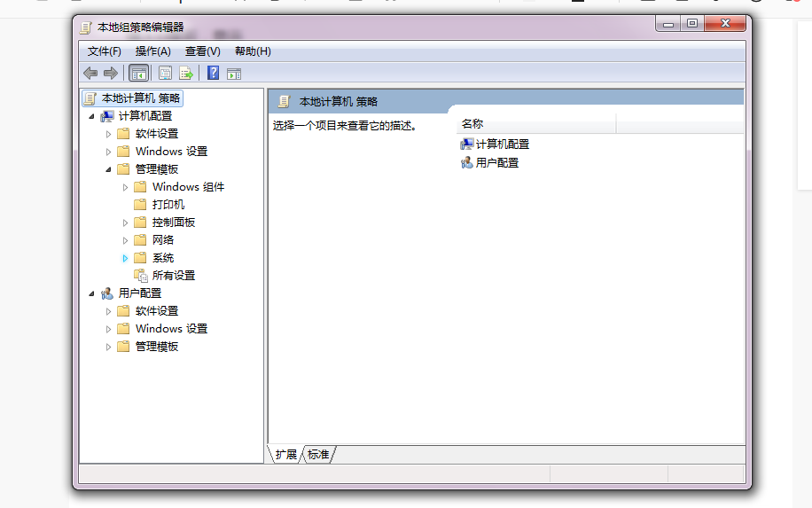
Task: Open the 文件(F) menu
Action: pyautogui.click(x=104, y=51)
